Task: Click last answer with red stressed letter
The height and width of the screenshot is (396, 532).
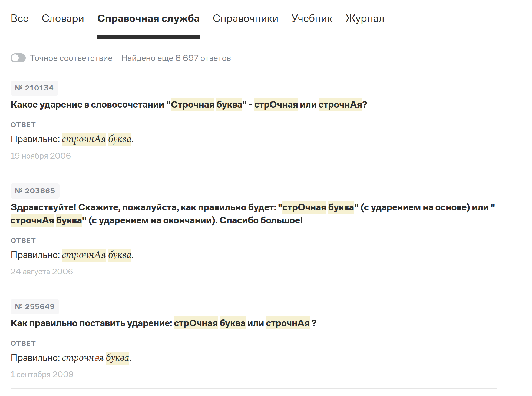Action: point(71,358)
